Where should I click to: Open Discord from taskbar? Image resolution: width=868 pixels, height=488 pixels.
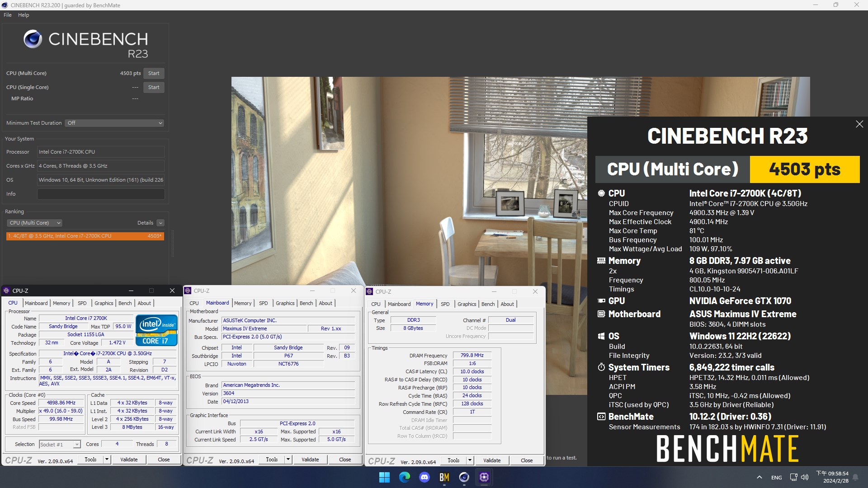pyautogui.click(x=424, y=477)
